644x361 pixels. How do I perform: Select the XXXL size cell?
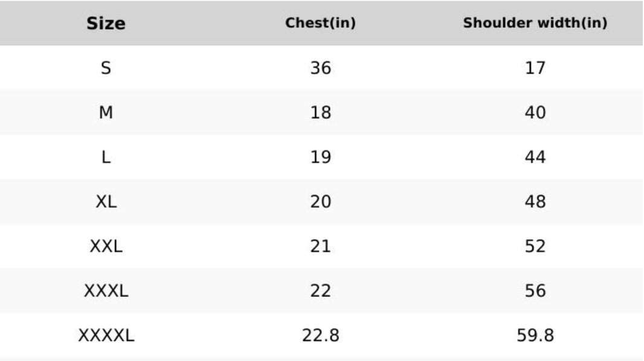(106, 291)
